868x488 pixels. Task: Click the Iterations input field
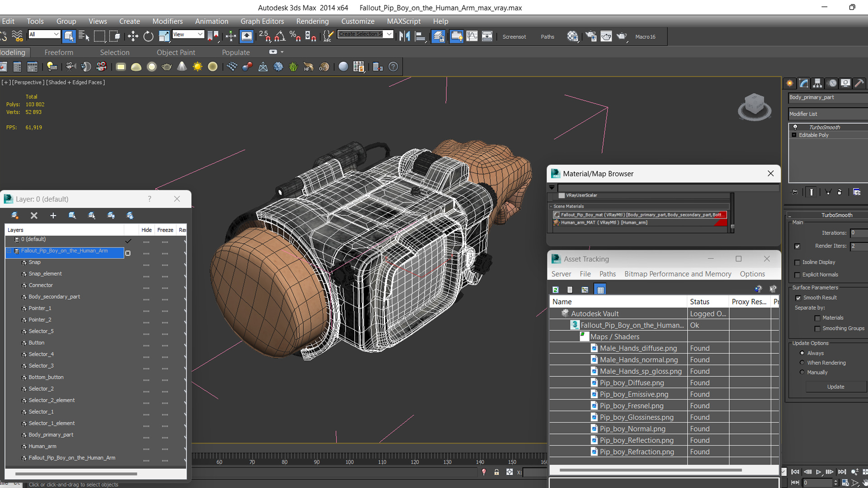tap(859, 233)
